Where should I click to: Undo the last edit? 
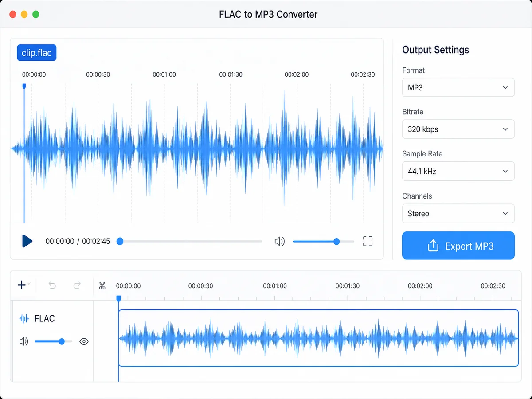(x=52, y=285)
